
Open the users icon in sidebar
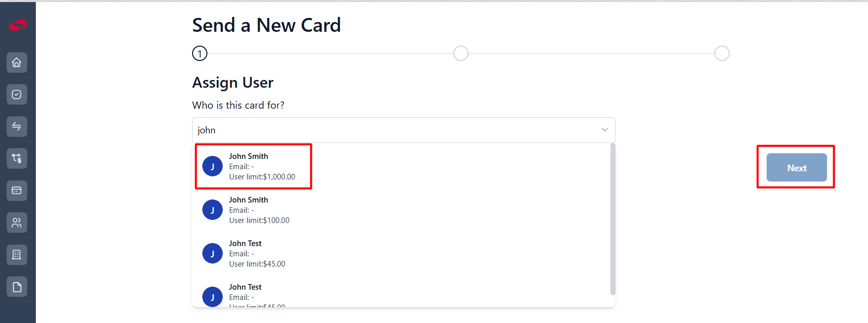click(x=17, y=223)
